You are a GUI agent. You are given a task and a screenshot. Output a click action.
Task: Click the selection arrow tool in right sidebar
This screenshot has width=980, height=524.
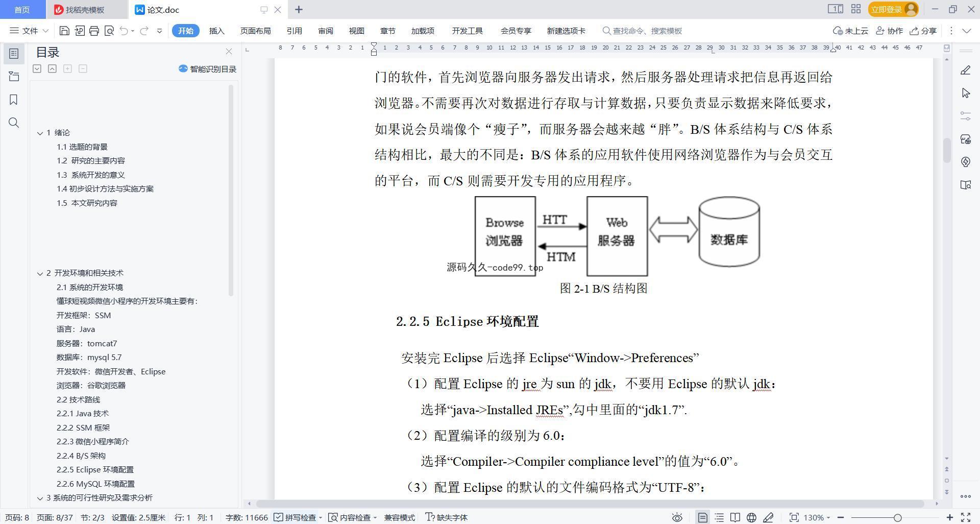pos(965,93)
